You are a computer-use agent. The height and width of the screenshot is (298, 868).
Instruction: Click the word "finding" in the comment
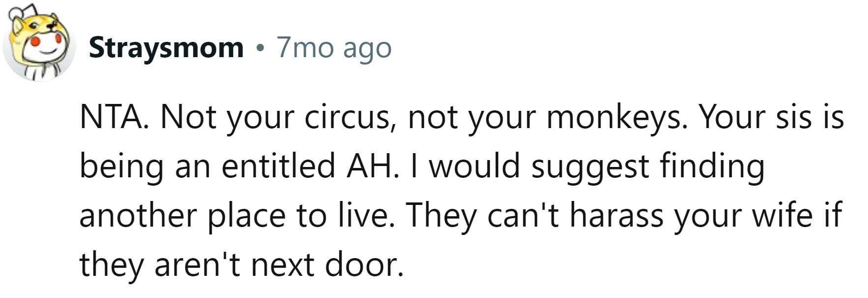[x=712, y=166]
